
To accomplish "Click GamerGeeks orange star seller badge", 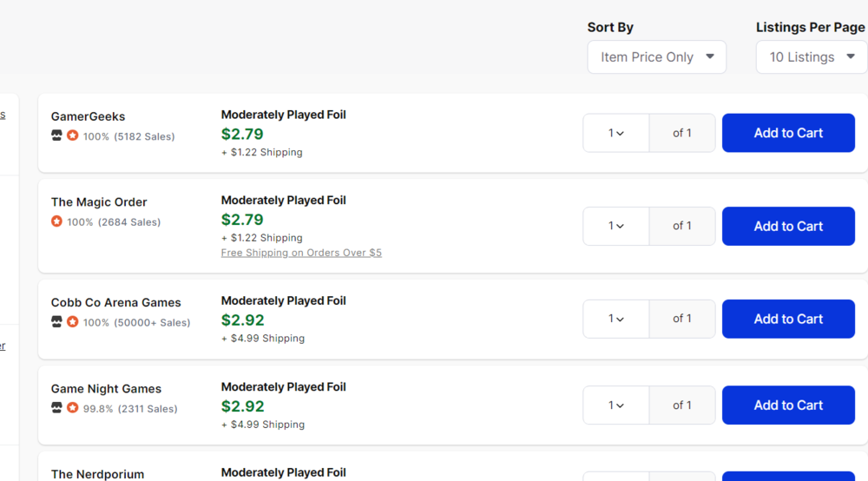I will (73, 135).
